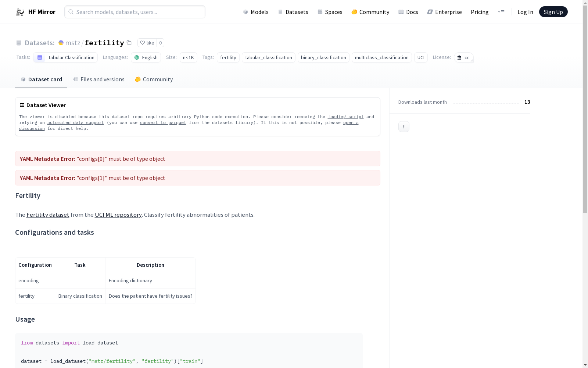Click the three-dot options button
Viewport: 588px width, 368px height.
click(x=404, y=127)
